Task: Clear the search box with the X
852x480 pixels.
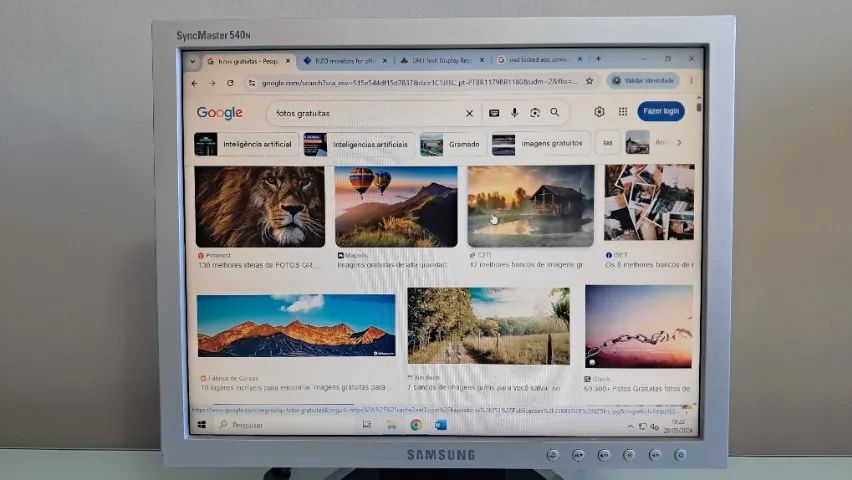Action: coord(469,113)
